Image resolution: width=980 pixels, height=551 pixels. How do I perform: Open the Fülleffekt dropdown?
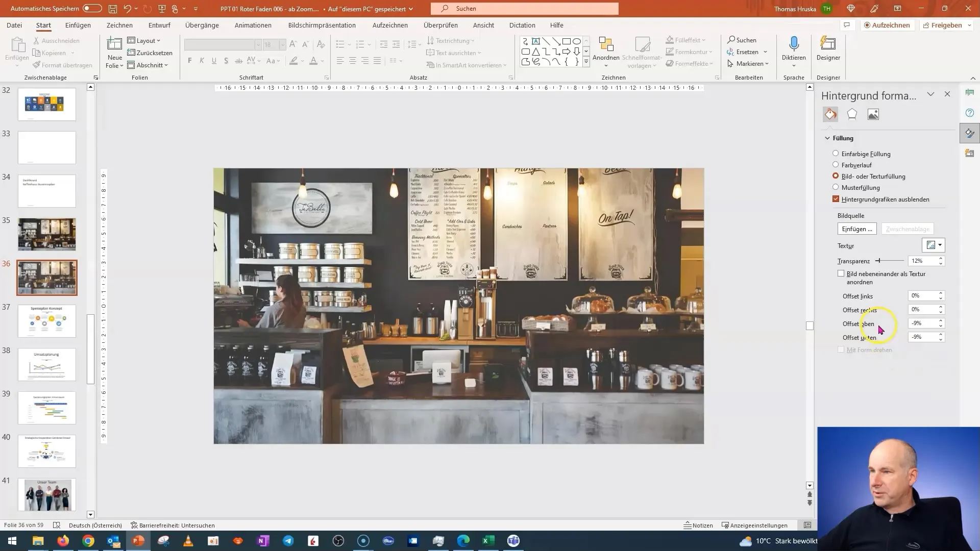(685, 40)
